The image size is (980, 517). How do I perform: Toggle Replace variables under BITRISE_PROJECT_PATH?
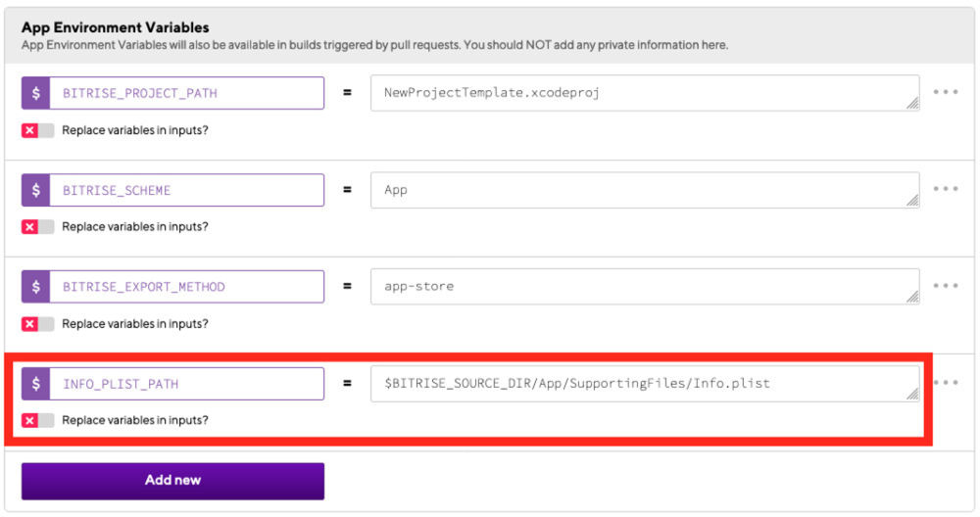[37, 130]
